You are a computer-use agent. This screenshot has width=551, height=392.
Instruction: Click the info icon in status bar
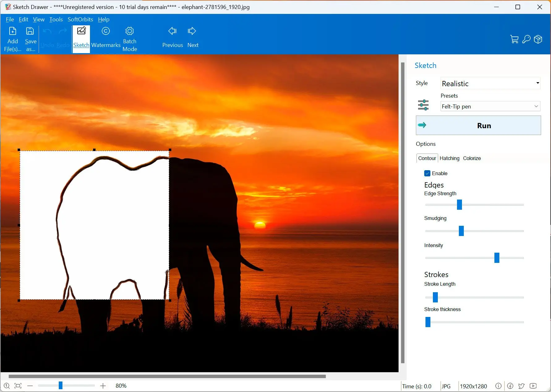(x=498, y=386)
